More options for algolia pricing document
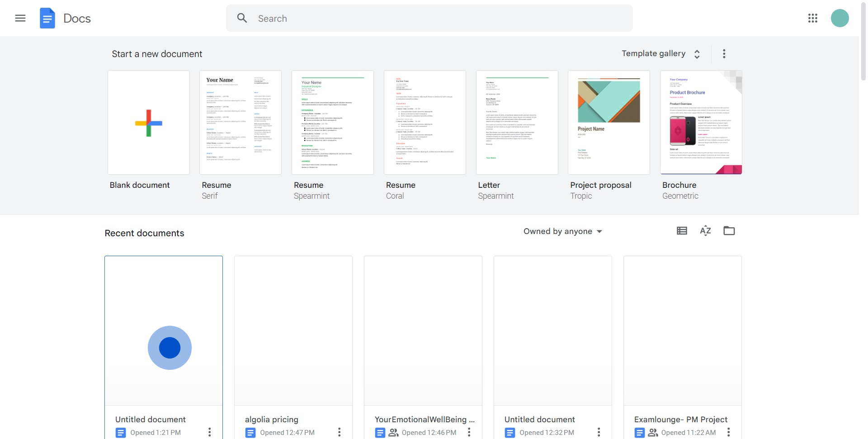Image resolution: width=868 pixels, height=439 pixels. (340, 432)
